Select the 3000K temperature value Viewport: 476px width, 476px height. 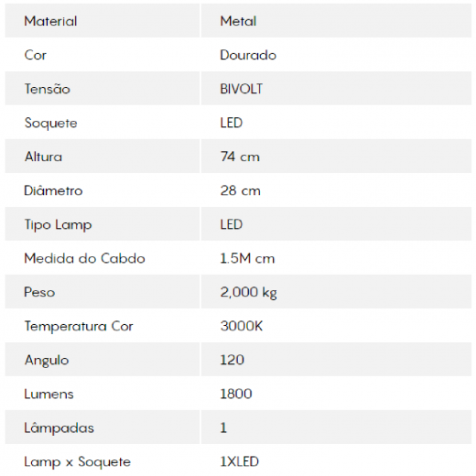(x=241, y=326)
